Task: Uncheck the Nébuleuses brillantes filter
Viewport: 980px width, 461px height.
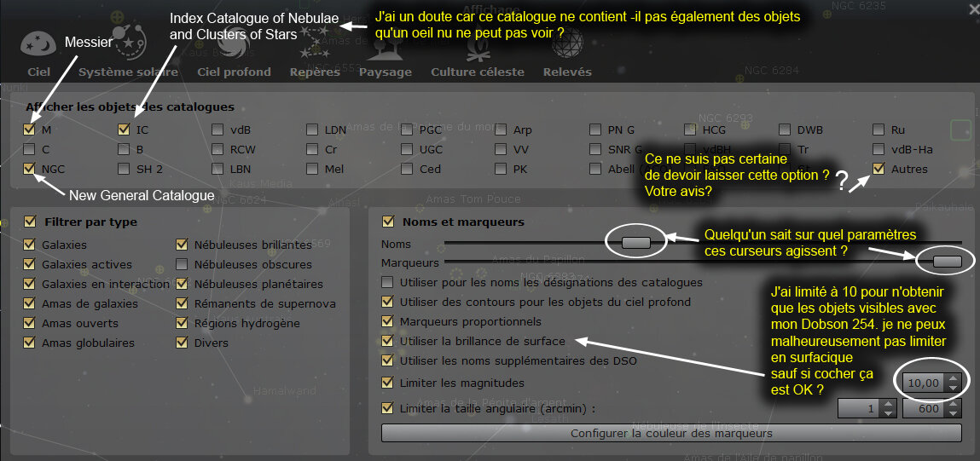Action: coord(182,245)
